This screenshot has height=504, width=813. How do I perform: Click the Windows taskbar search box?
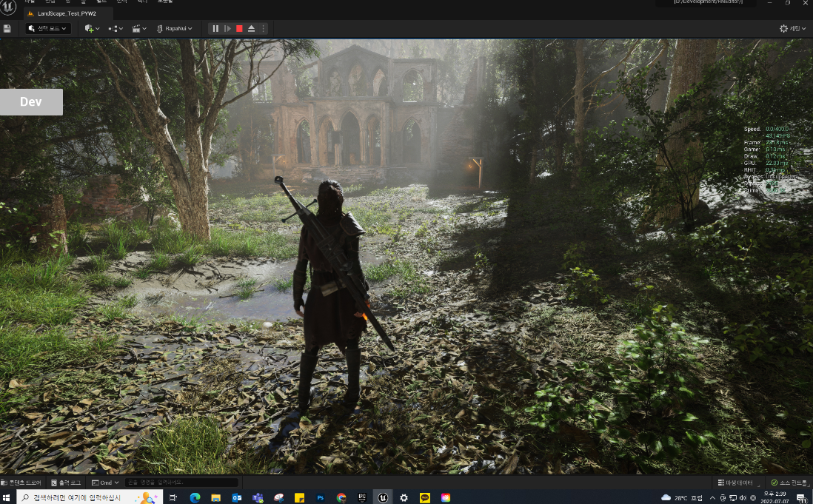coord(90,497)
